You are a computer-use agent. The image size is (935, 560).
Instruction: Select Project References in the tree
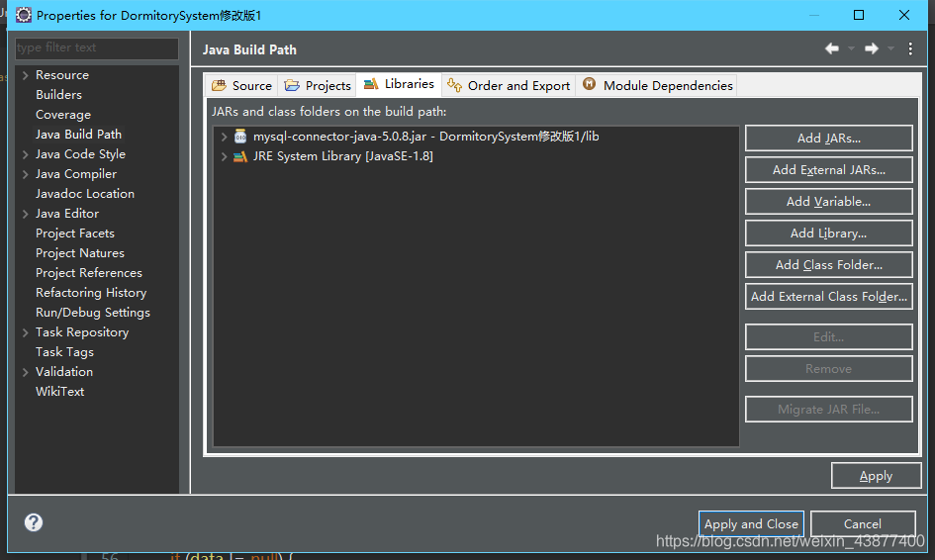[x=89, y=272]
